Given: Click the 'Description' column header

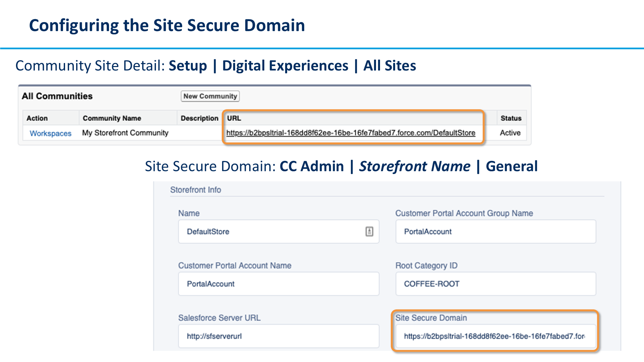Looking at the screenshot, I should point(199,118).
